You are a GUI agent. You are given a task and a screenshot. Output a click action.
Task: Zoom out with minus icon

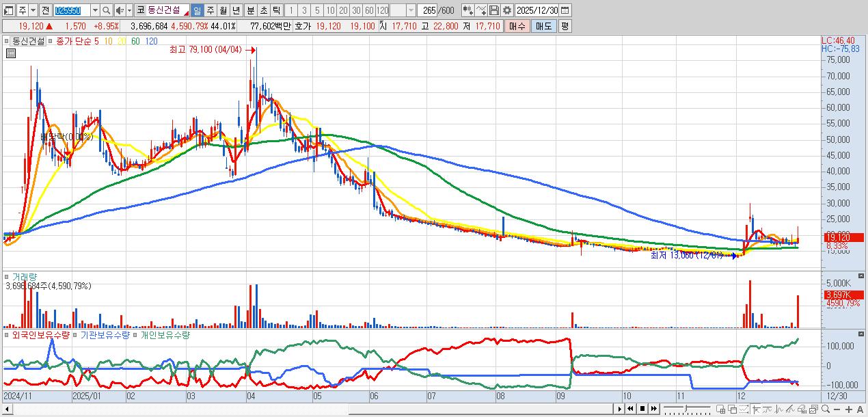837,409
